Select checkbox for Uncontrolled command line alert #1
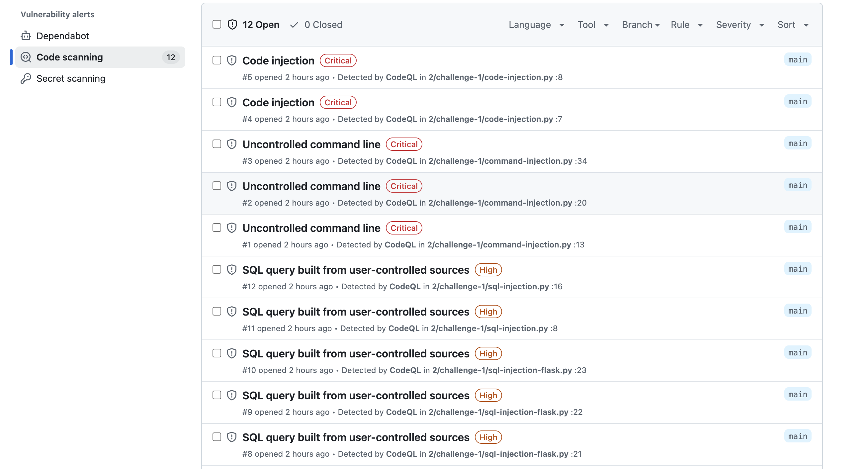This screenshot has height=469, width=868. tap(217, 228)
